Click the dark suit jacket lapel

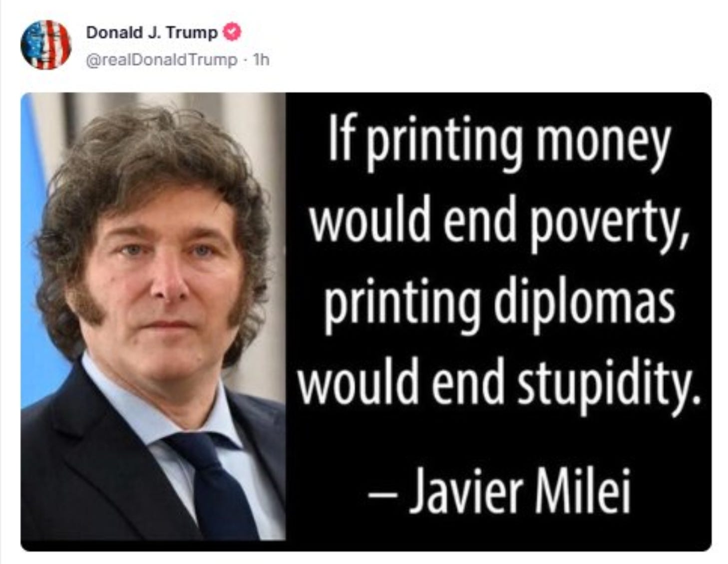click(x=100, y=449)
